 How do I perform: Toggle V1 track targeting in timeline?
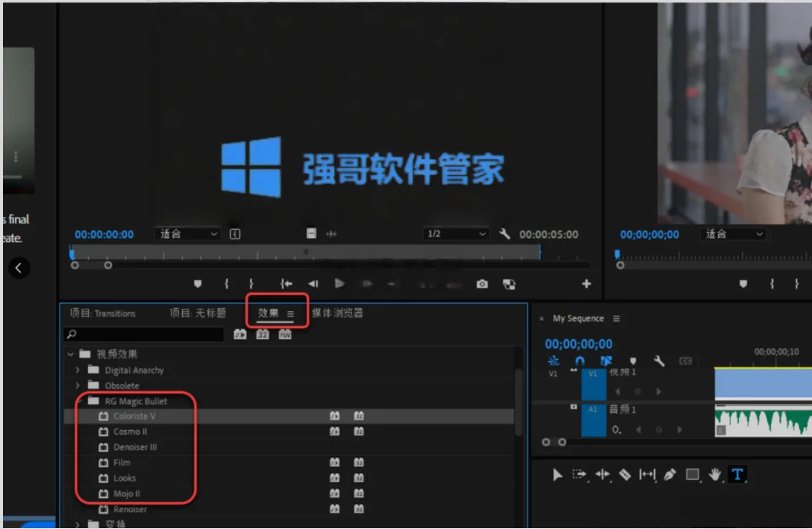click(x=593, y=385)
